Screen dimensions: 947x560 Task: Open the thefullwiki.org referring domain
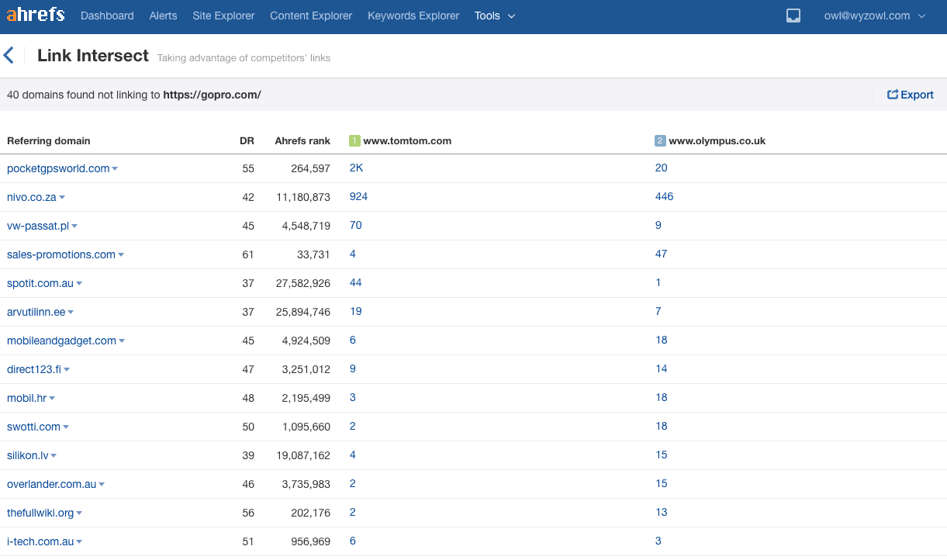[40, 513]
